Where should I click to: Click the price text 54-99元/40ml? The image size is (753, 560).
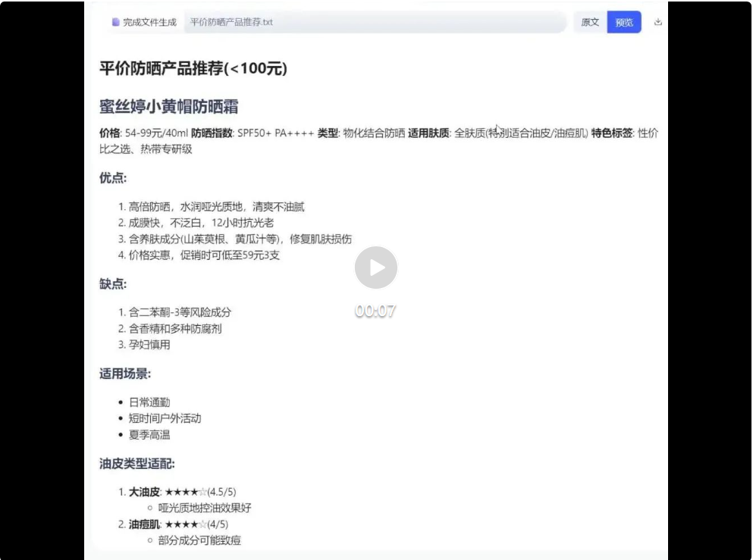tap(156, 133)
